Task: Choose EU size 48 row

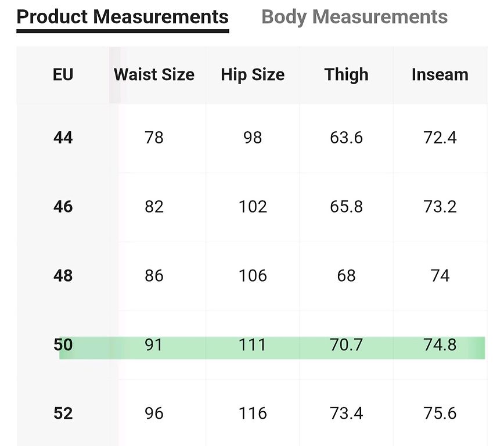Action: pyautogui.click(x=252, y=276)
